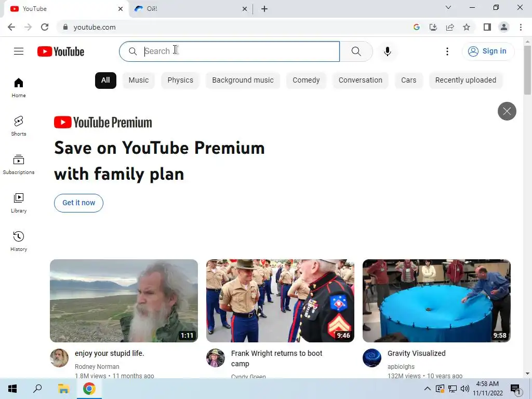This screenshot has height=399, width=532.
Task: Click install app icon in address bar
Action: coord(433,27)
